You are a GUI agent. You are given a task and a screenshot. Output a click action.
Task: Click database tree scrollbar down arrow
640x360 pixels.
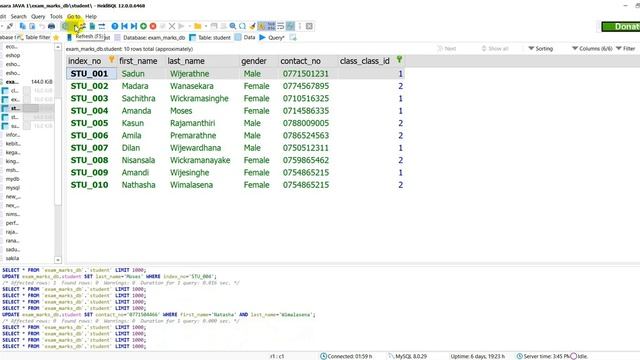coord(58,260)
